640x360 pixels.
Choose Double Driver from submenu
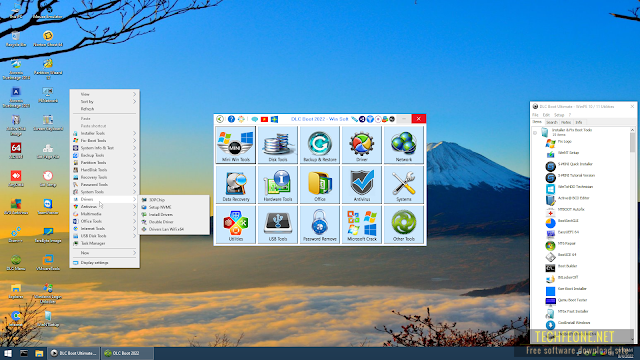175,222
